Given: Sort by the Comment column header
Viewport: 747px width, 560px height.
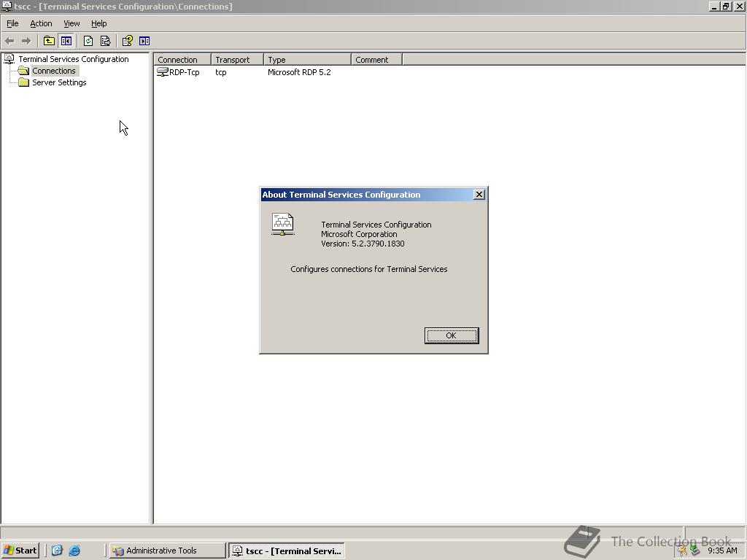Looking at the screenshot, I should pyautogui.click(x=377, y=60).
